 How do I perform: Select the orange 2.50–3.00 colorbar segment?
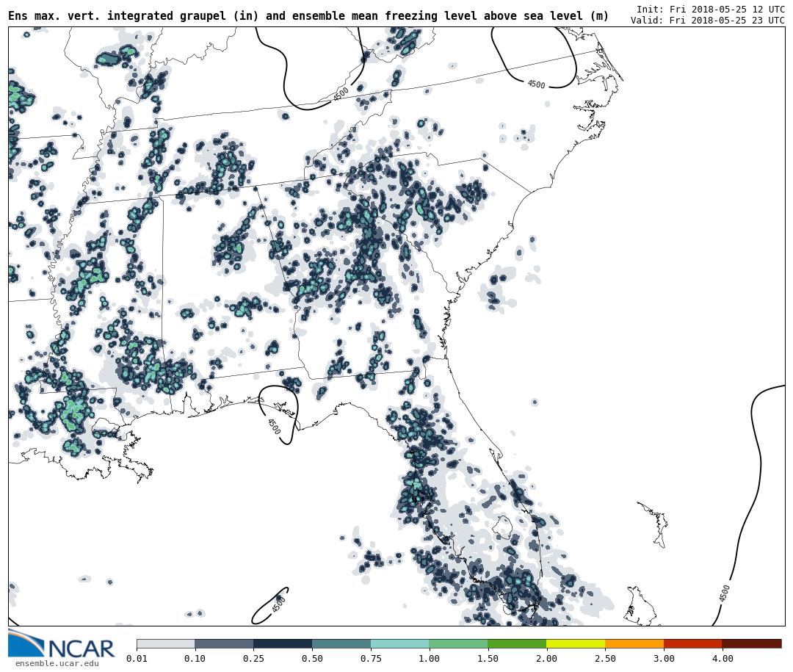coord(634,643)
